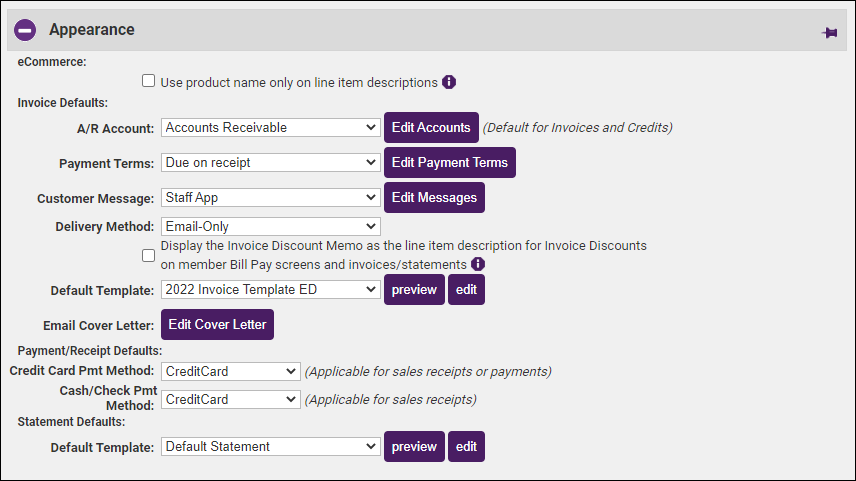856x481 pixels.
Task: Choose invoice Default Template from dropdown
Action: pyautogui.click(x=270, y=290)
